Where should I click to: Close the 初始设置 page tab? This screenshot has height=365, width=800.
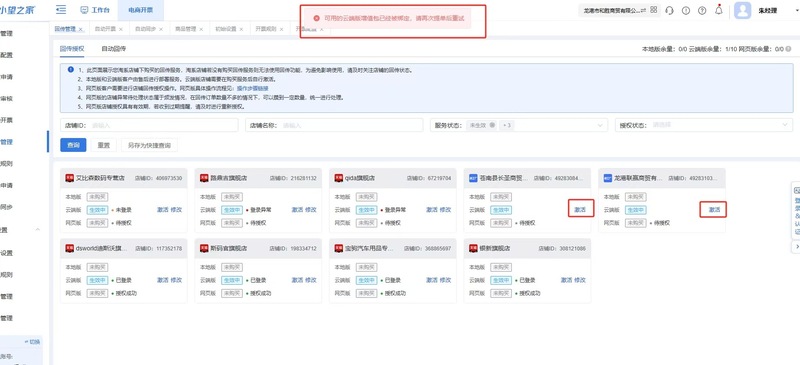click(241, 30)
